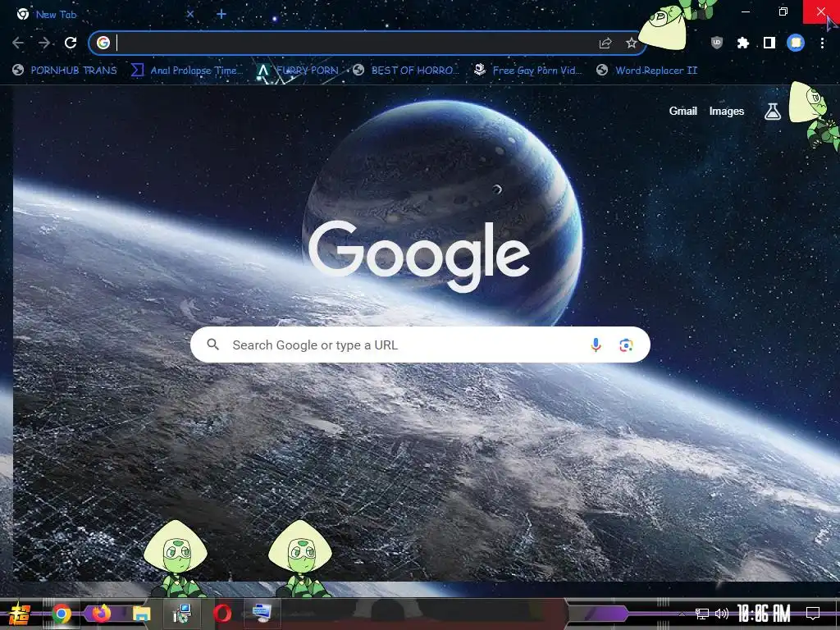Open the Chrome three-dot menu

pos(822,43)
